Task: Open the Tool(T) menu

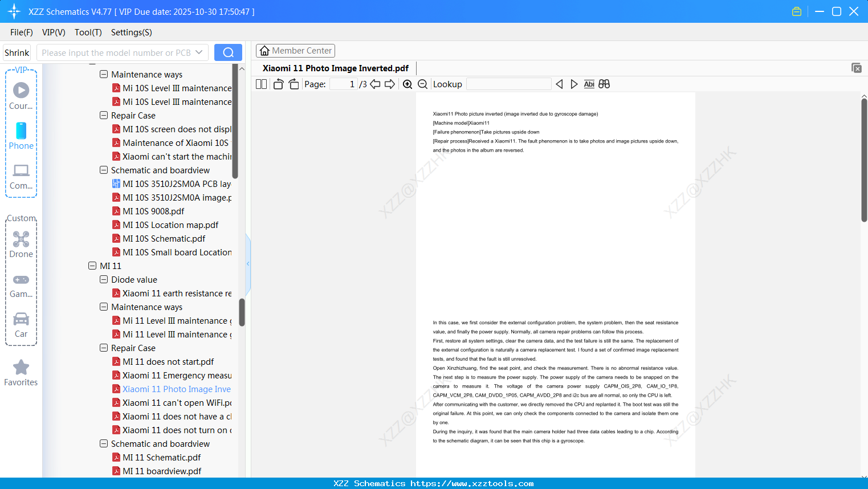Action: point(88,32)
